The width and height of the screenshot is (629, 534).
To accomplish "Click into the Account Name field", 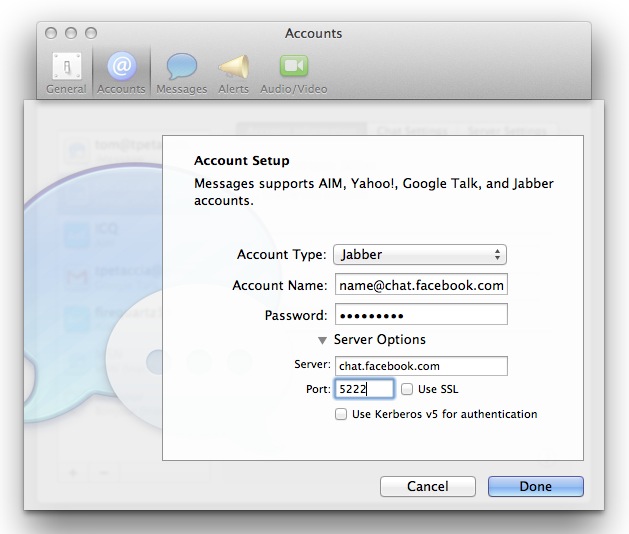I will click(420, 285).
